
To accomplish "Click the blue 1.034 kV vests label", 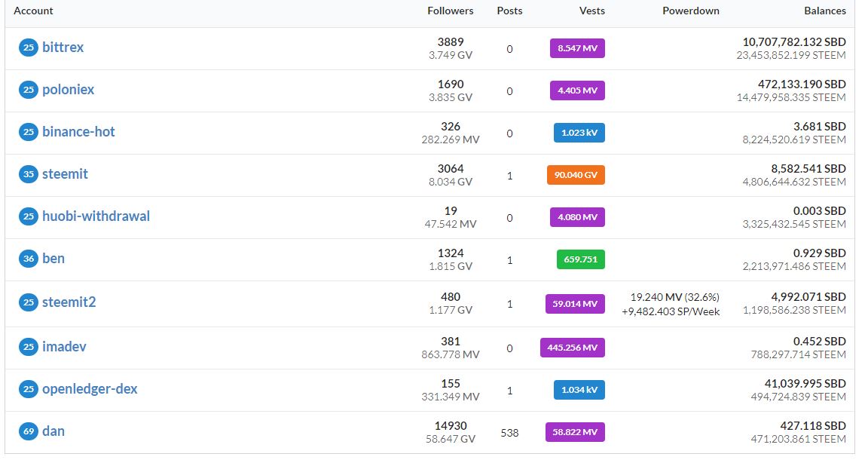I will coord(579,389).
